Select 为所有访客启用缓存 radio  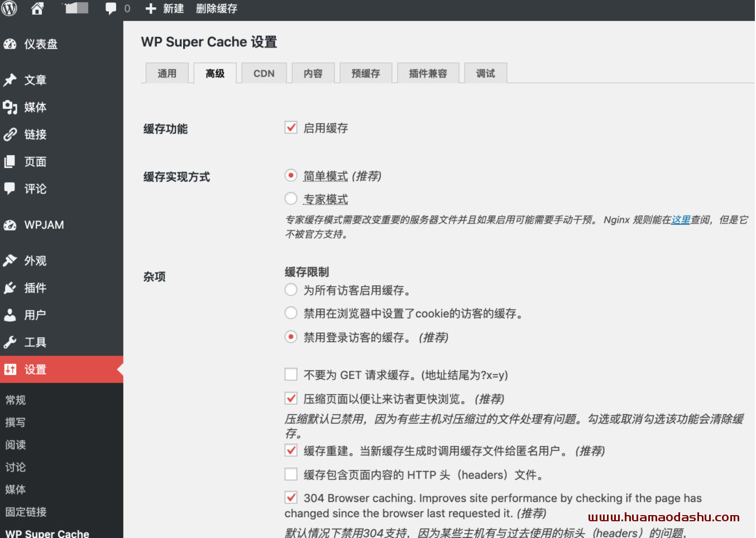tap(291, 290)
